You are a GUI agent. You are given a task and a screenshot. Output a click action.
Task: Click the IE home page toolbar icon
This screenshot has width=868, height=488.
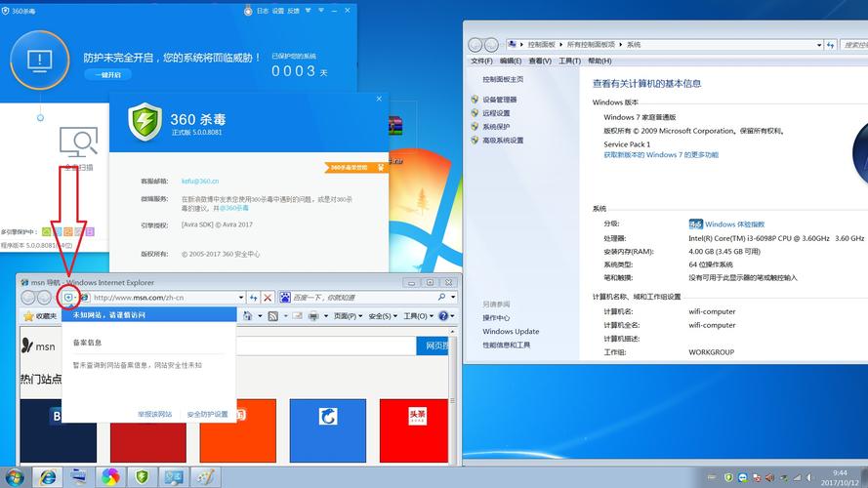tap(247, 316)
